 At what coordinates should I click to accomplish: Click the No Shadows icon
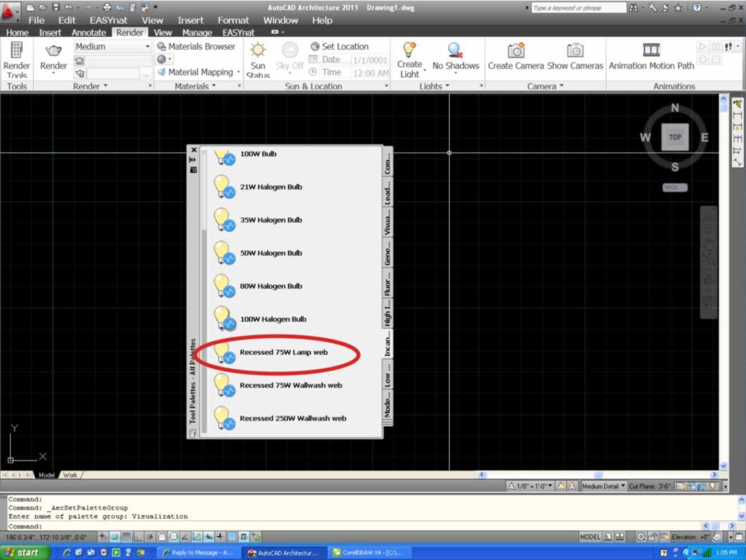click(455, 50)
